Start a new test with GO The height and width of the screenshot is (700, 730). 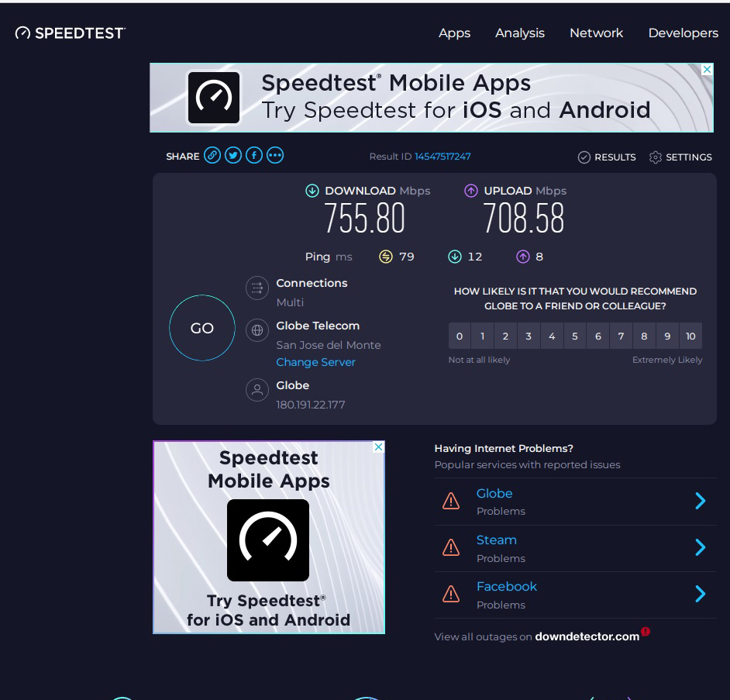(x=202, y=328)
